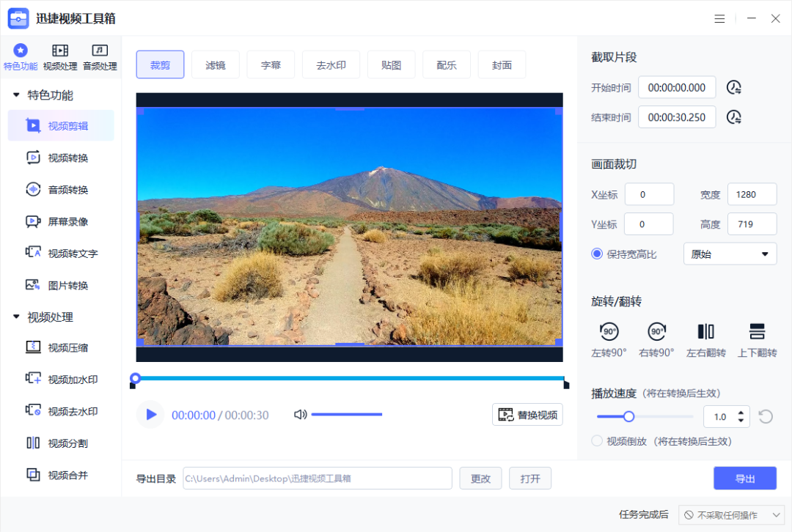
Task: Click the timeline playhead handle
Action: 135,378
